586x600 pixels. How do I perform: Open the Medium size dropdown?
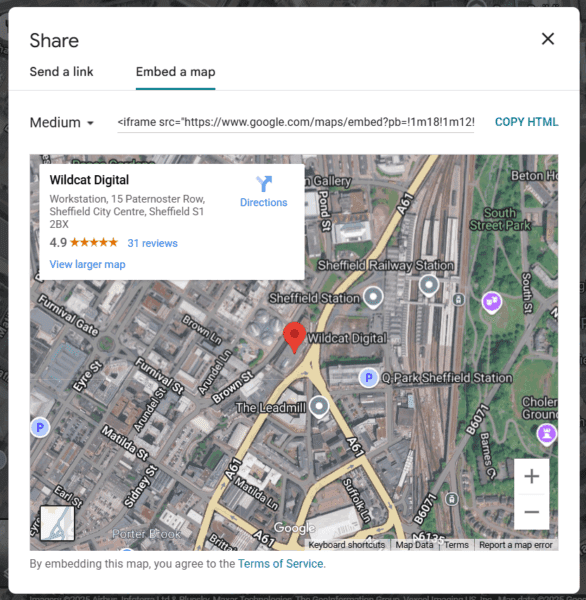[x=62, y=123]
